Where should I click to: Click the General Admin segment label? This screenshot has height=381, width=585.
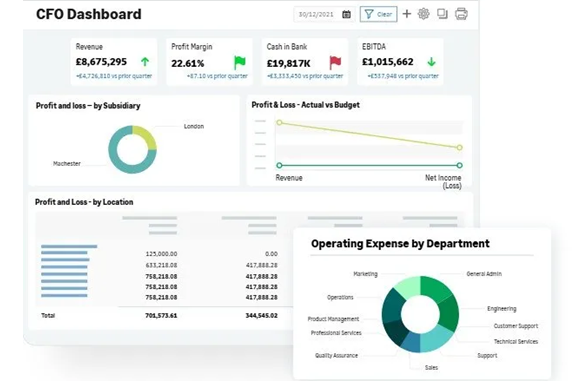pyautogui.click(x=484, y=274)
